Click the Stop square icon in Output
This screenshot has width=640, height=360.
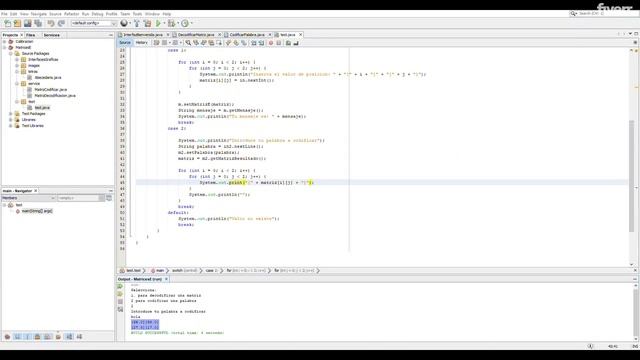pyautogui.click(x=120, y=302)
